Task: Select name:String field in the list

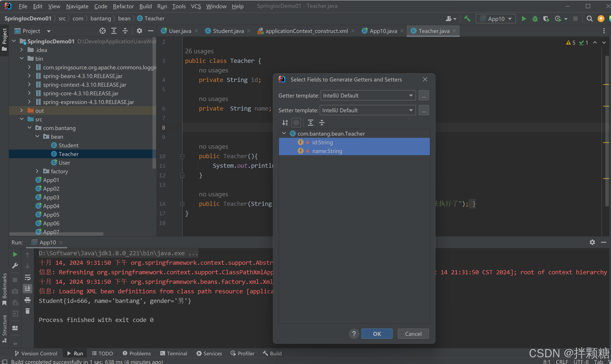Action: click(327, 151)
